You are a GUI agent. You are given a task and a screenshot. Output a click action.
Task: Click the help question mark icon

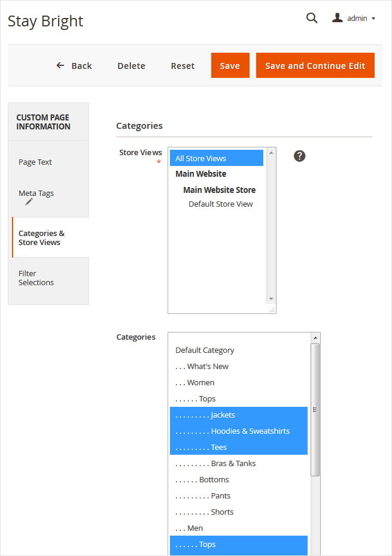pyautogui.click(x=300, y=156)
